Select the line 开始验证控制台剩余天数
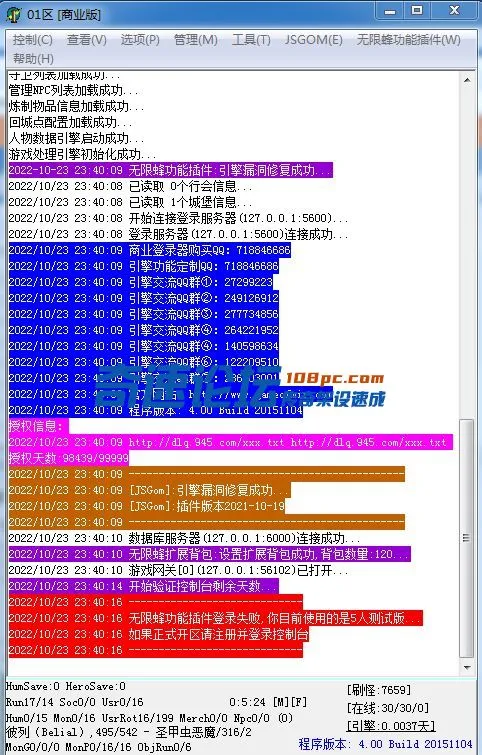482x755 pixels. (143, 586)
